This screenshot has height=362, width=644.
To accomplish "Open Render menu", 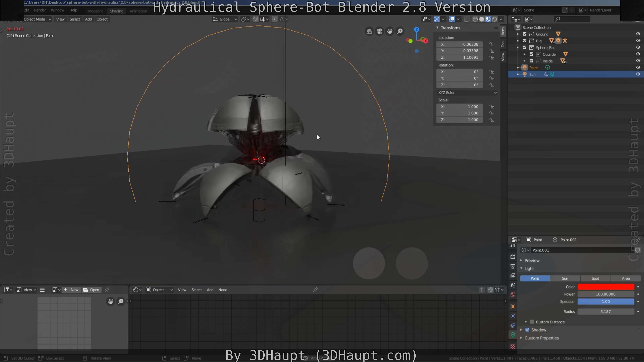I will (40, 10).
